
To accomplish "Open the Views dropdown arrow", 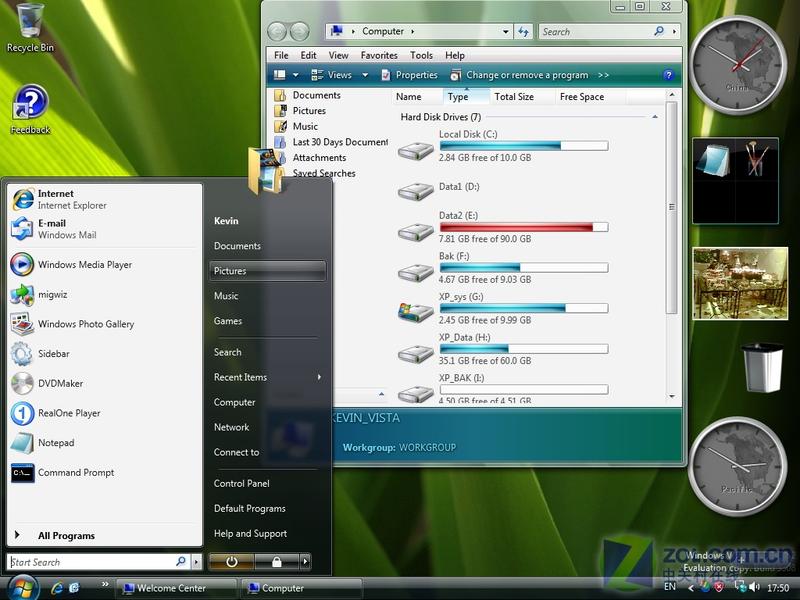I will (x=365, y=75).
